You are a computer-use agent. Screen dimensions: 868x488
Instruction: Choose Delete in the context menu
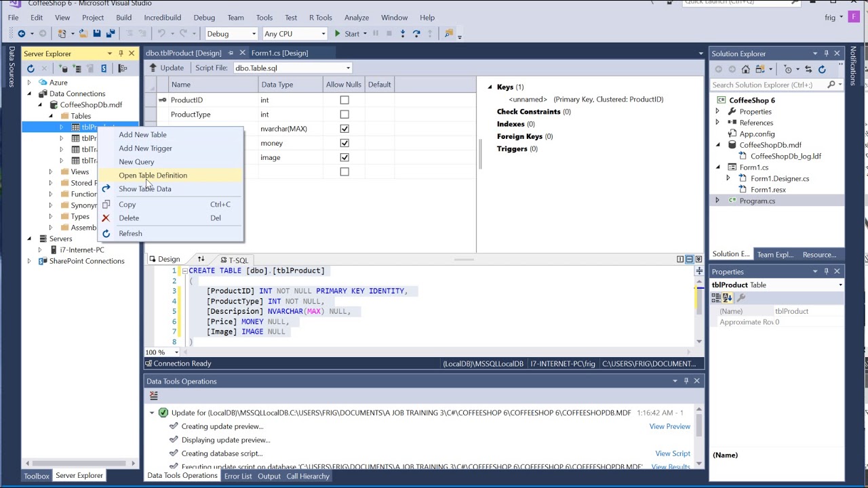pos(129,218)
